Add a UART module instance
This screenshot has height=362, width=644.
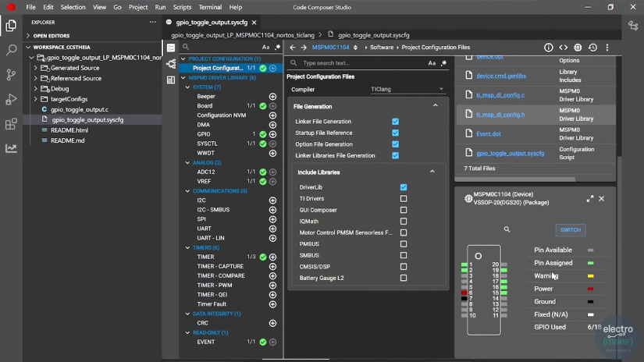[272, 229]
